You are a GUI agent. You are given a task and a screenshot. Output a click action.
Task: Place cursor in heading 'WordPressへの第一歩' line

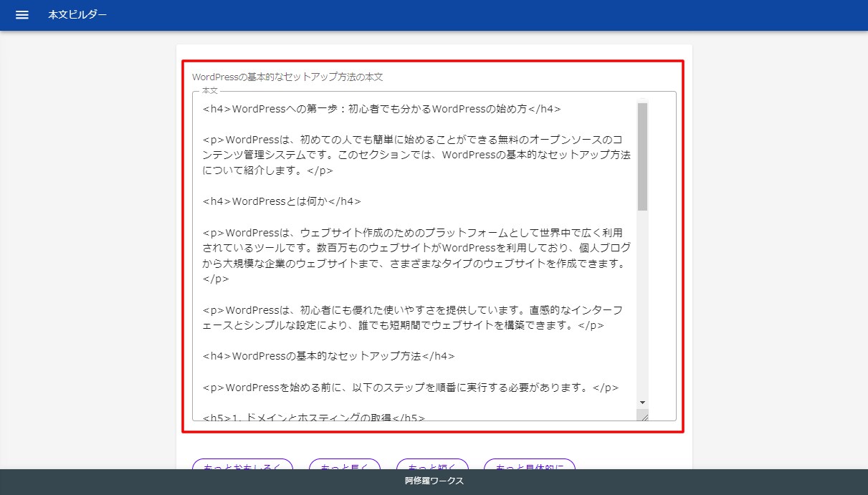382,110
